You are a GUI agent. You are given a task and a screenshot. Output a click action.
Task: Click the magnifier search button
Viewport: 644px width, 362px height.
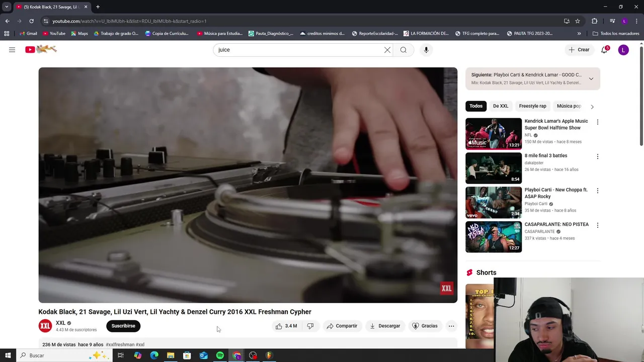click(404, 50)
